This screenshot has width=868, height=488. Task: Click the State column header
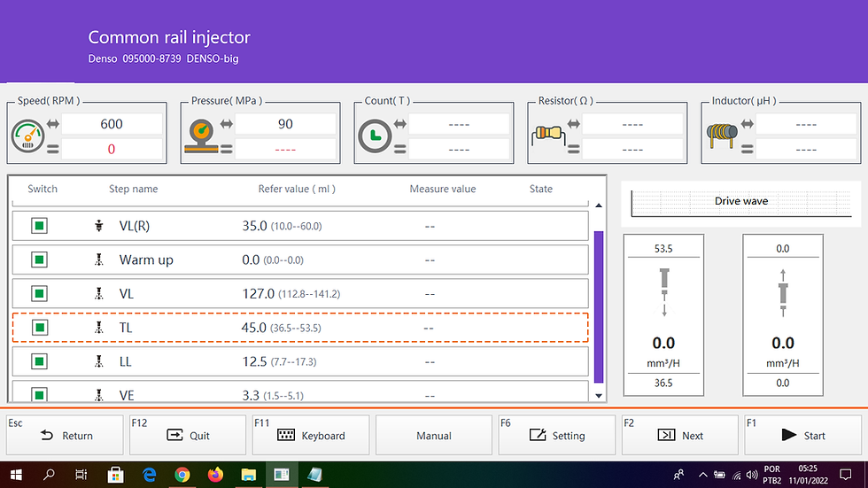pos(541,189)
